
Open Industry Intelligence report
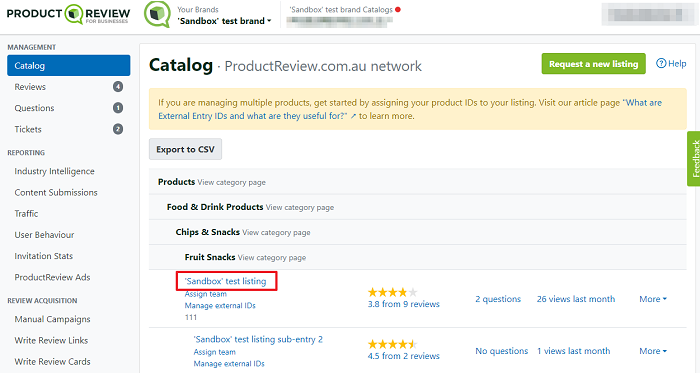tap(54, 171)
